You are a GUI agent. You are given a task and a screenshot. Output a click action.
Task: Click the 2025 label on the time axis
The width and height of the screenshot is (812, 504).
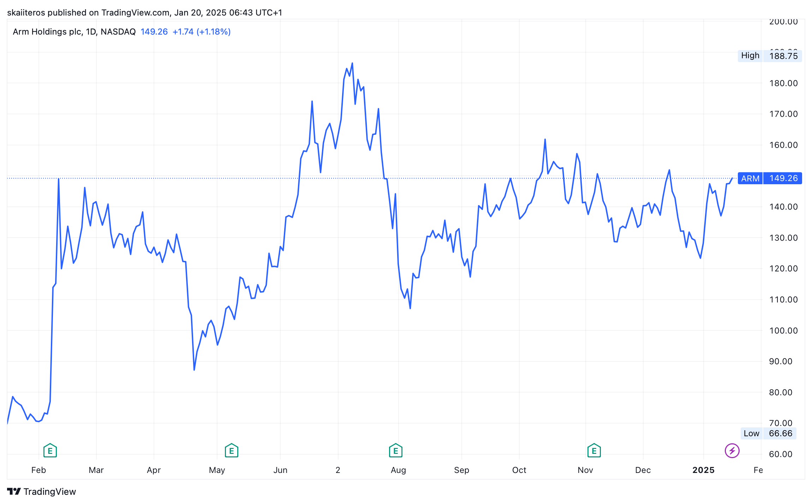click(703, 470)
